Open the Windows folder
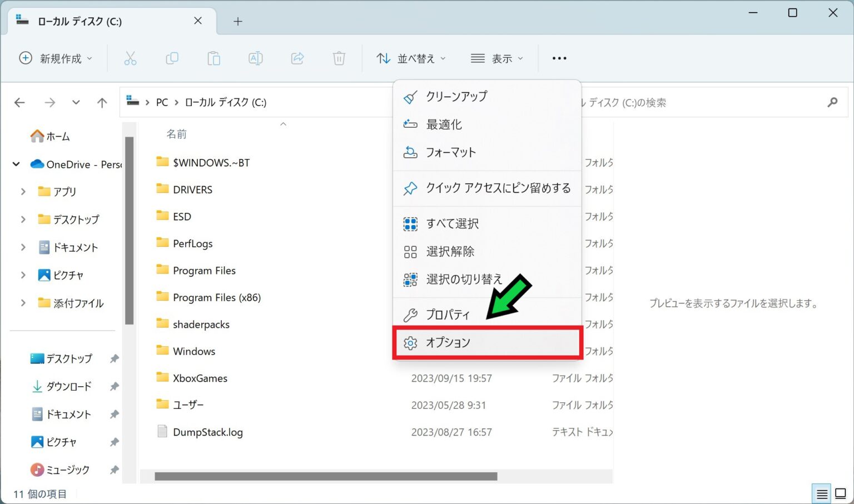The height and width of the screenshot is (504, 854). 193,351
